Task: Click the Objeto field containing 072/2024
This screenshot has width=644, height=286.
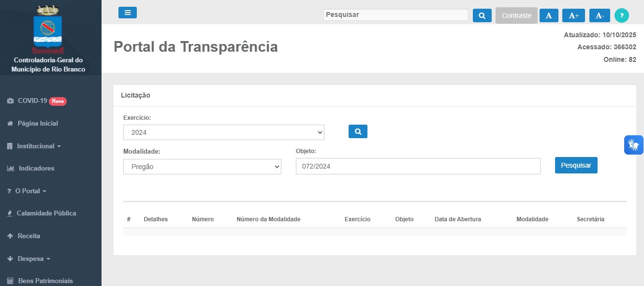Action: click(418, 166)
